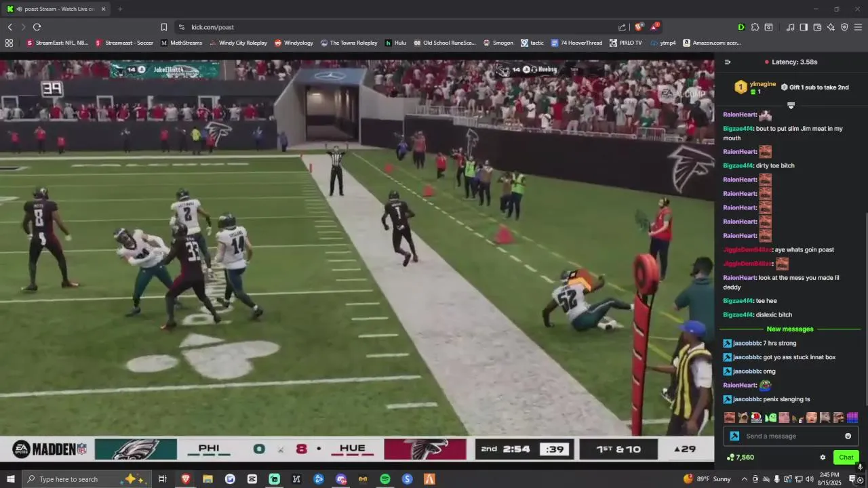Open the Old School RuneScape bookmark
Viewport: 868px width, 488px height.
445,43
